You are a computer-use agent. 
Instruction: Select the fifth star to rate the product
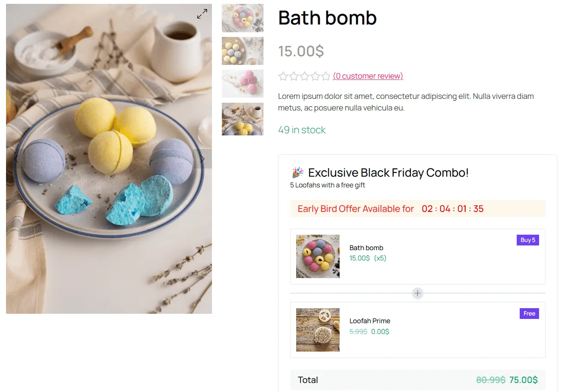326,76
